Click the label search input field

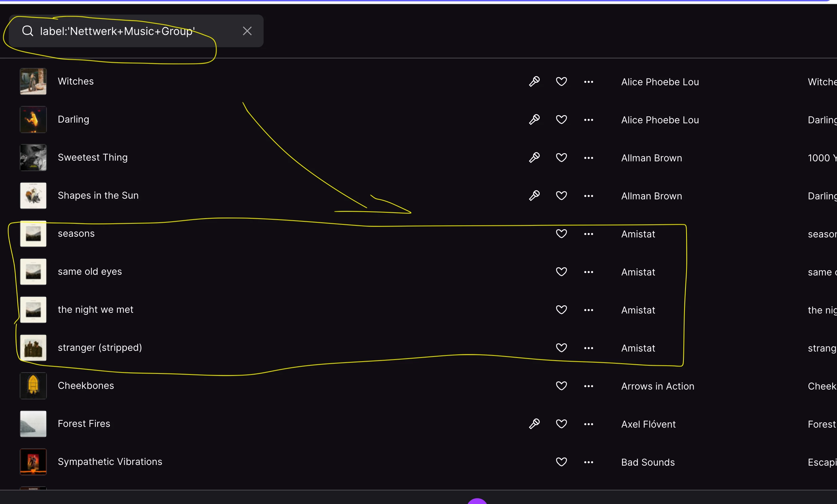[x=136, y=31]
